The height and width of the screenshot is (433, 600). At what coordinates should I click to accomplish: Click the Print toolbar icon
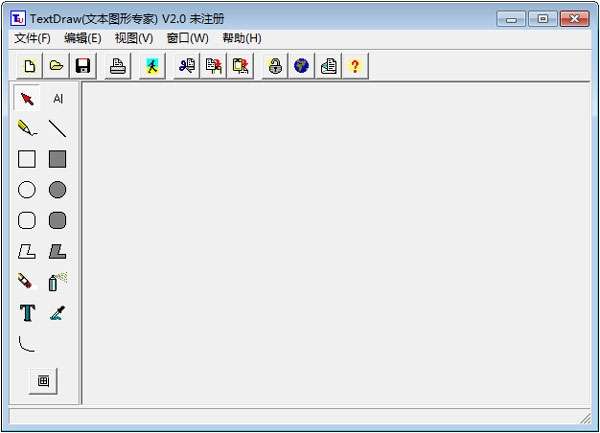117,66
